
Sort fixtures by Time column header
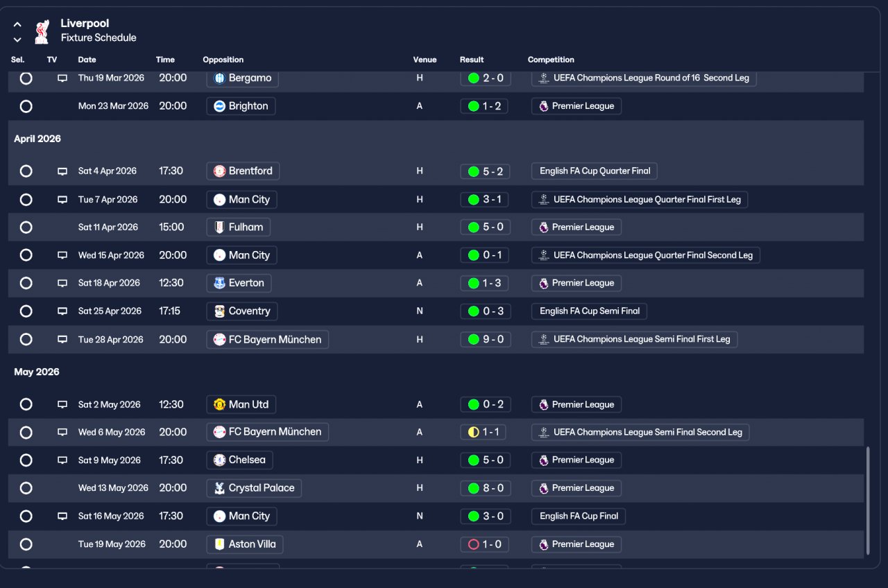165,60
